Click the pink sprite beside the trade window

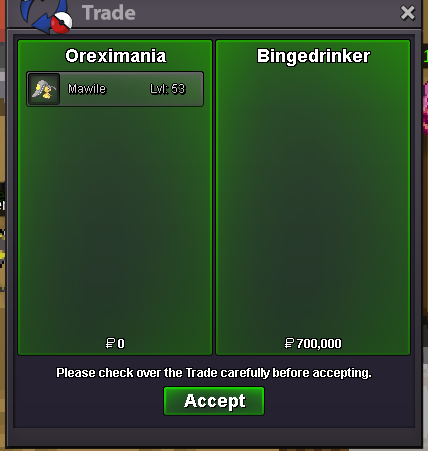point(425,108)
